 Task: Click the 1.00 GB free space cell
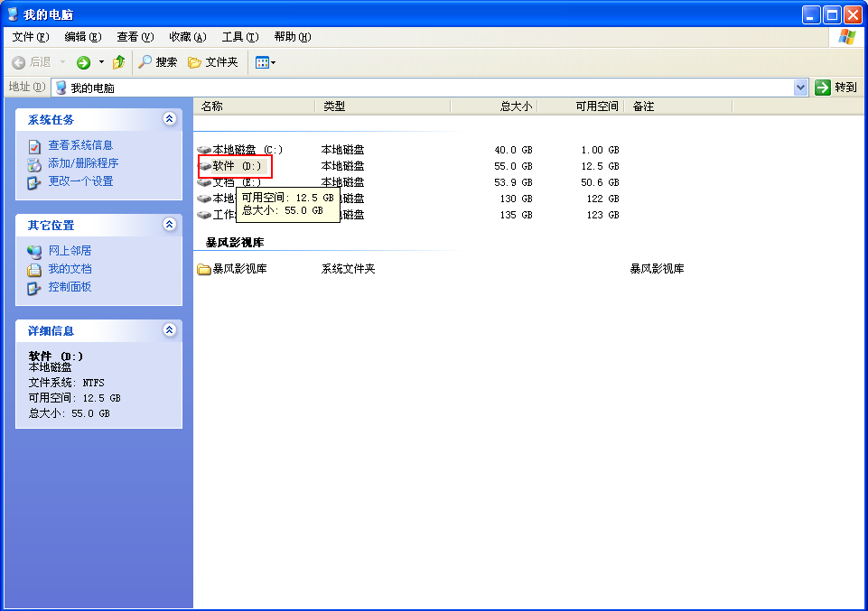click(x=600, y=150)
